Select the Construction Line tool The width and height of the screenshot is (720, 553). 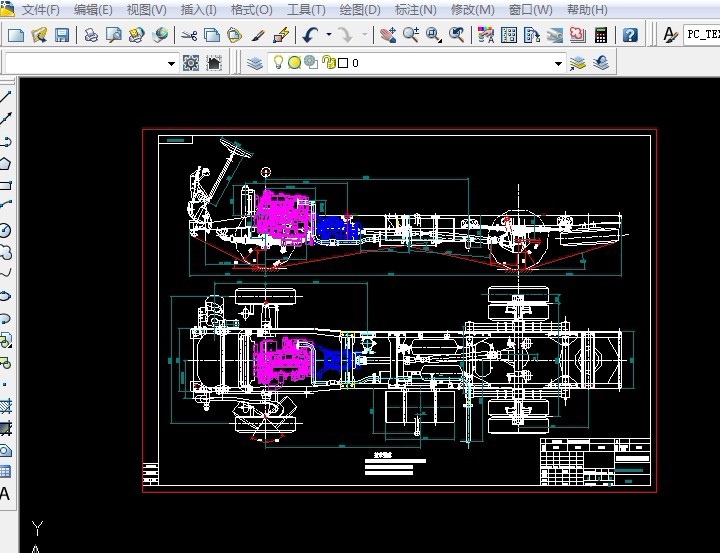point(6,119)
